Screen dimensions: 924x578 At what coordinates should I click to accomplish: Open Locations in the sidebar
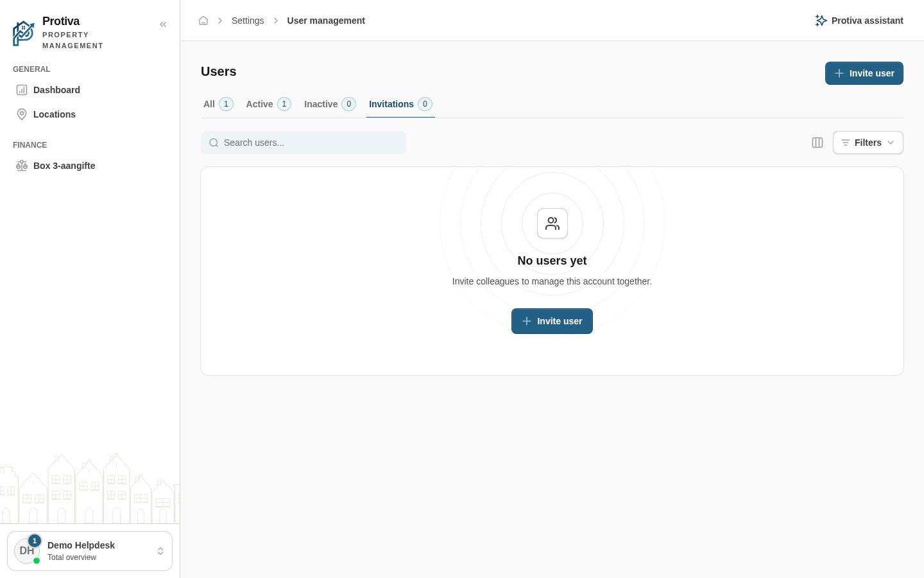tap(90, 114)
